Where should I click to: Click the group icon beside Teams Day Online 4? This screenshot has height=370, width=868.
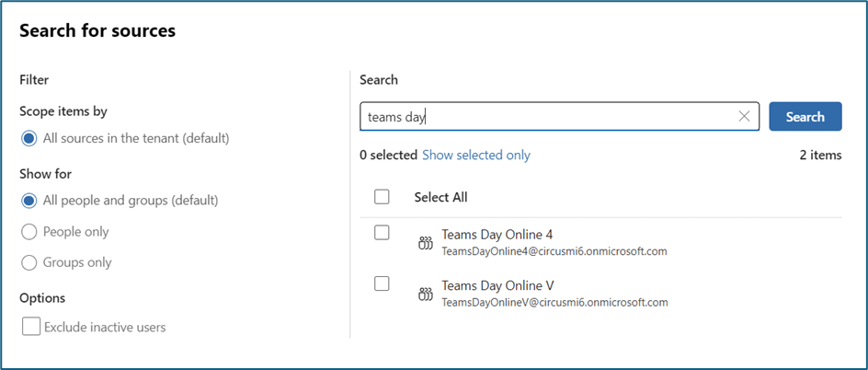pos(425,243)
